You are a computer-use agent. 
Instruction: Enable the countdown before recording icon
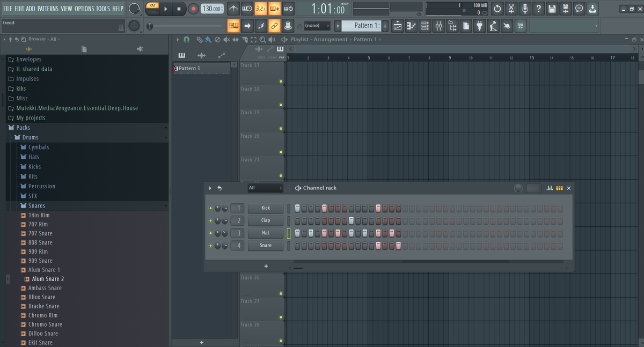point(260,9)
